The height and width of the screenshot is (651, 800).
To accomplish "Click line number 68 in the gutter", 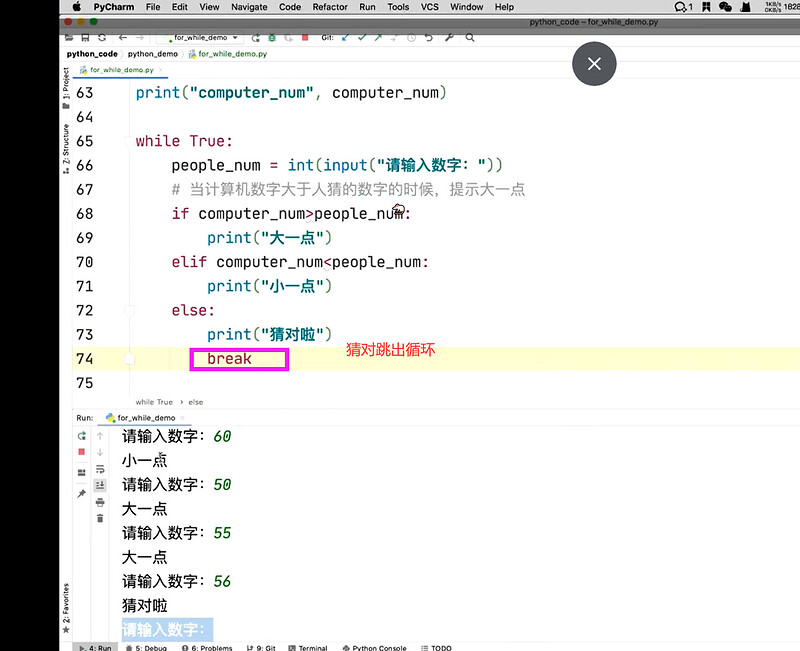I will 85,214.
